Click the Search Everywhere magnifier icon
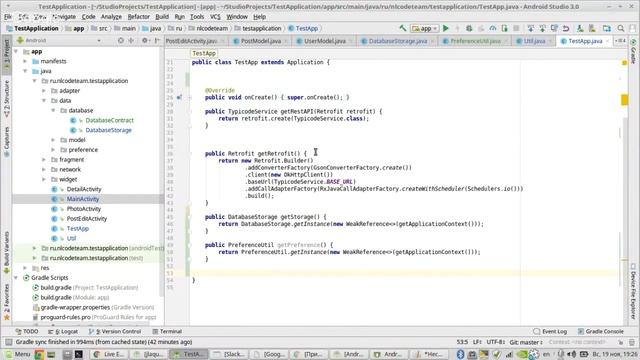 tap(621, 28)
